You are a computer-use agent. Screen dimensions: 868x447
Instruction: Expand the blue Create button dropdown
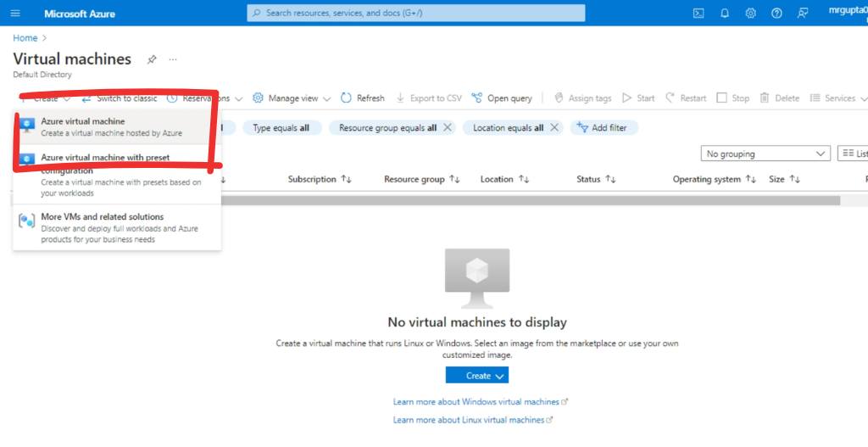[477, 376]
